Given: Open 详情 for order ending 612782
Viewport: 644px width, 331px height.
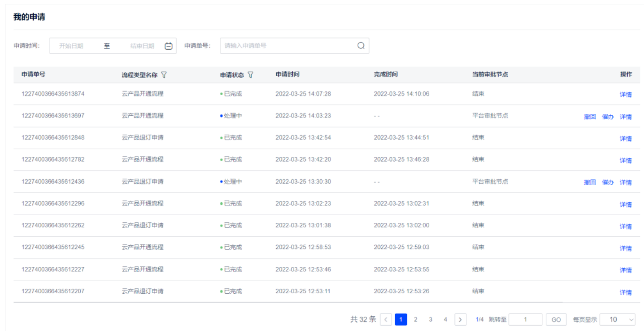Looking at the screenshot, I should [x=626, y=160].
